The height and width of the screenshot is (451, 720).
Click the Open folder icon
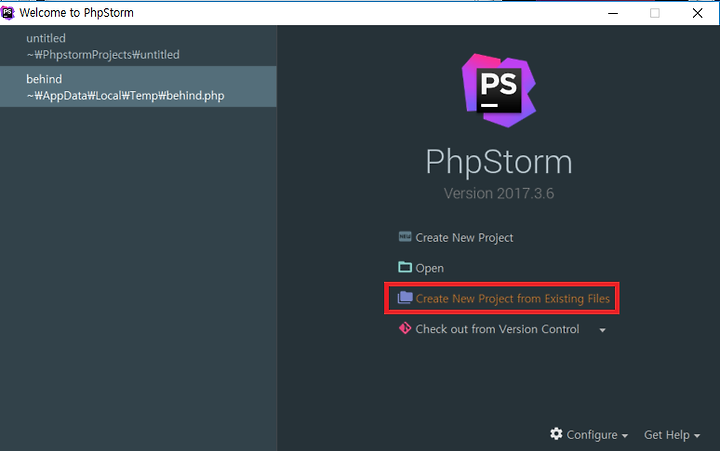tap(405, 267)
